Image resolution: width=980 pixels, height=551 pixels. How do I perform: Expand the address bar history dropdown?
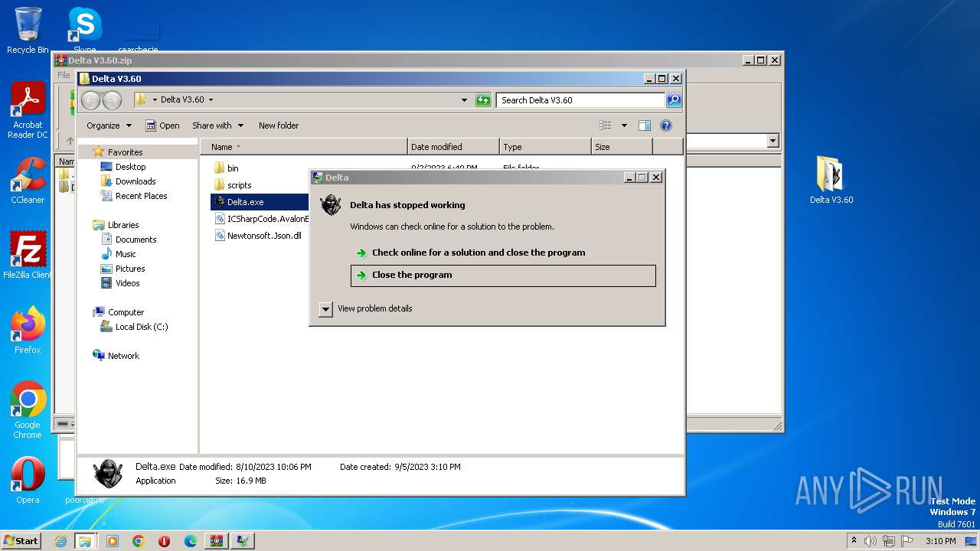point(464,100)
